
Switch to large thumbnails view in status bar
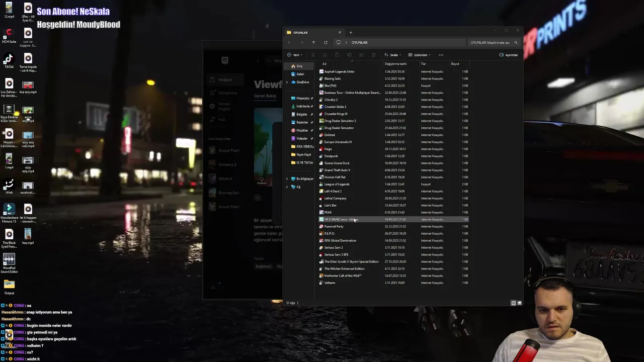point(520,303)
